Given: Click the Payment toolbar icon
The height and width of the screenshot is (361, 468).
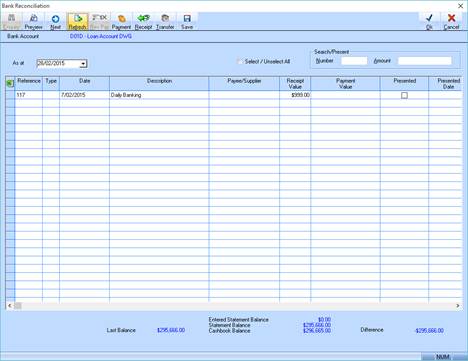Looking at the screenshot, I should 121,22.
